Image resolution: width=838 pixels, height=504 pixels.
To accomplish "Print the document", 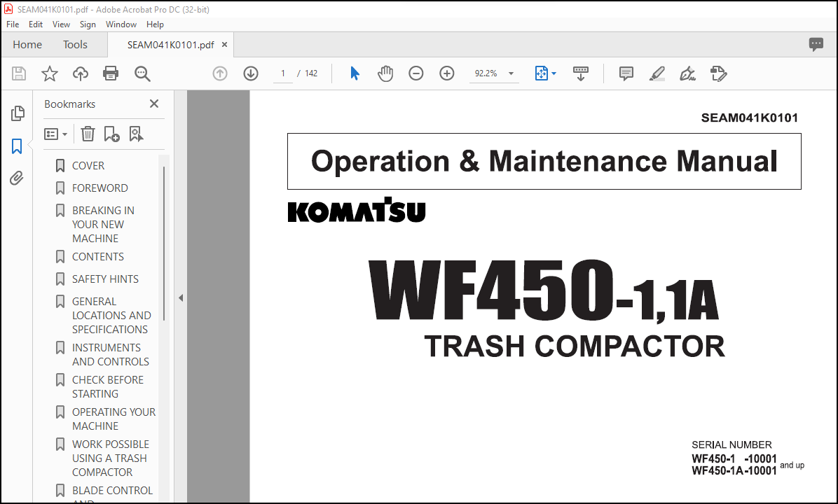I will click(111, 73).
